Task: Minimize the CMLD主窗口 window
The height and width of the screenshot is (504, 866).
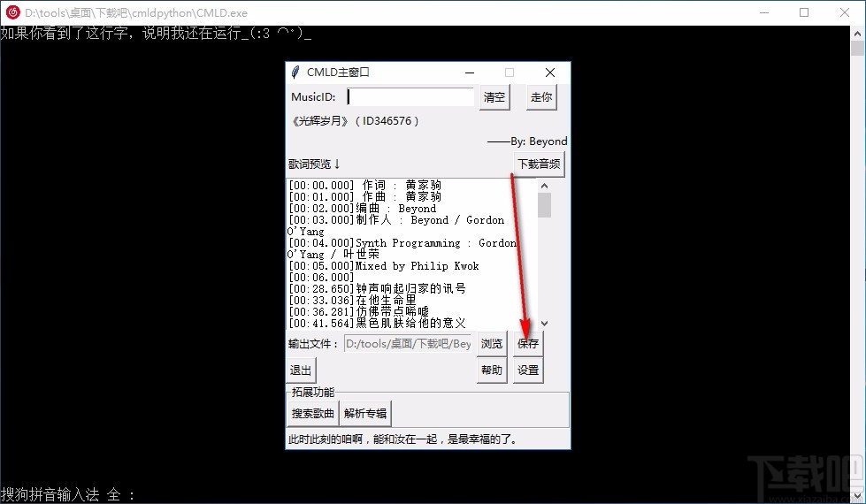Action: tap(470, 73)
